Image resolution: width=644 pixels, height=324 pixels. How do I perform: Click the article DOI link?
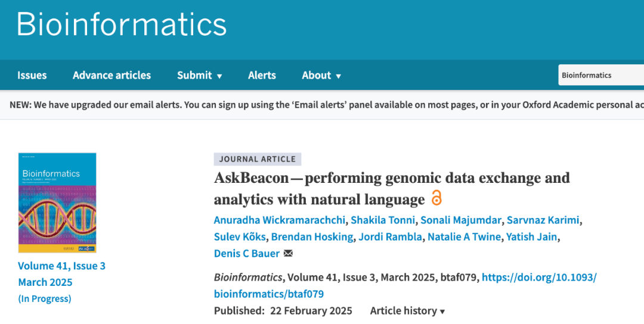click(405, 285)
